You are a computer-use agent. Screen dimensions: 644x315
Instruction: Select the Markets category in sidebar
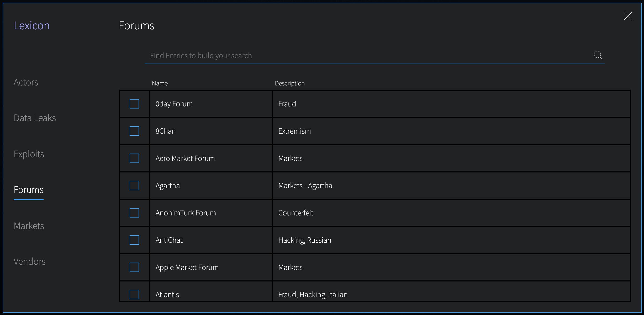[29, 226]
